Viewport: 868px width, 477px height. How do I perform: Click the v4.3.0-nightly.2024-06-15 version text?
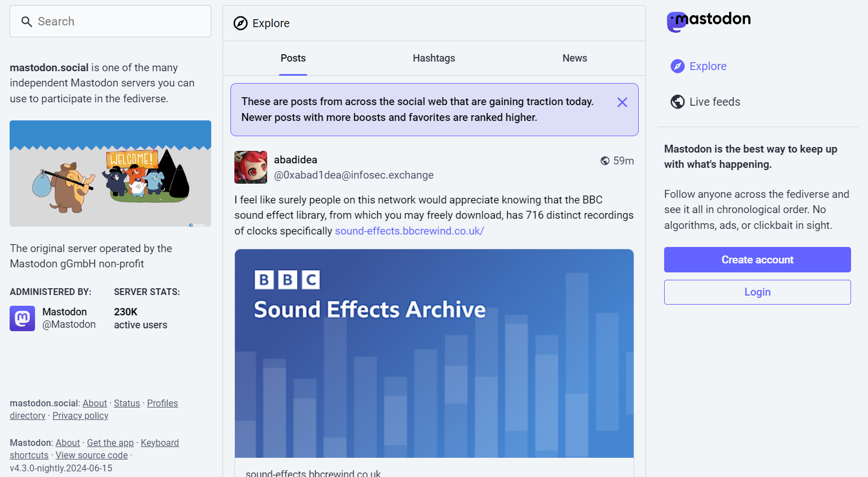[61, 468]
